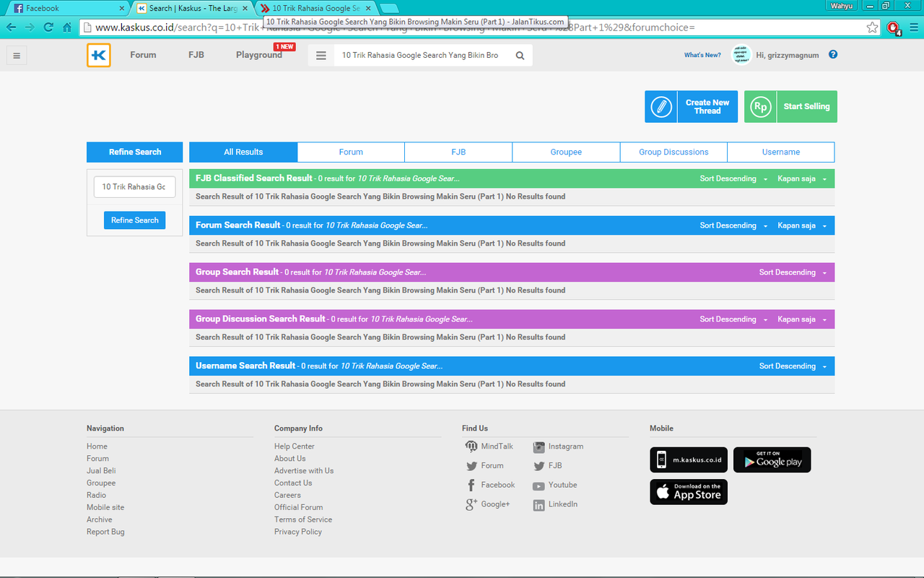Expand Sort Descending in Username results

[x=792, y=366]
